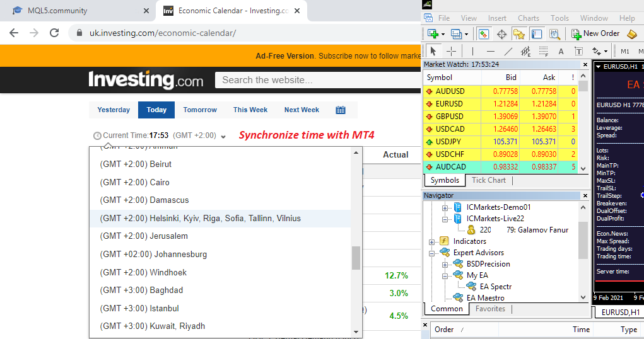
Task: Select MT4 Fibonacci retracement tool
Action: pyautogui.click(x=543, y=51)
